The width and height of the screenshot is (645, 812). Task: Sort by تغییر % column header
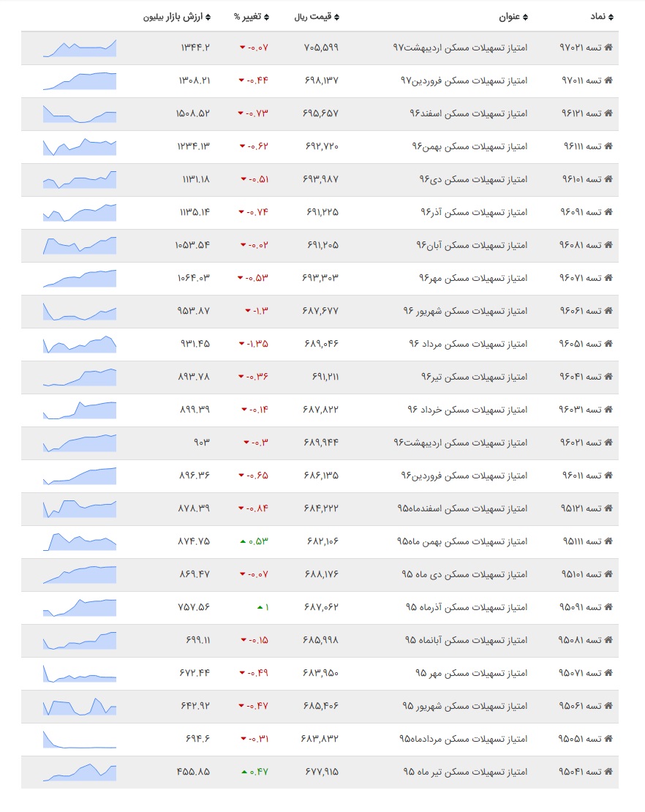click(x=252, y=17)
